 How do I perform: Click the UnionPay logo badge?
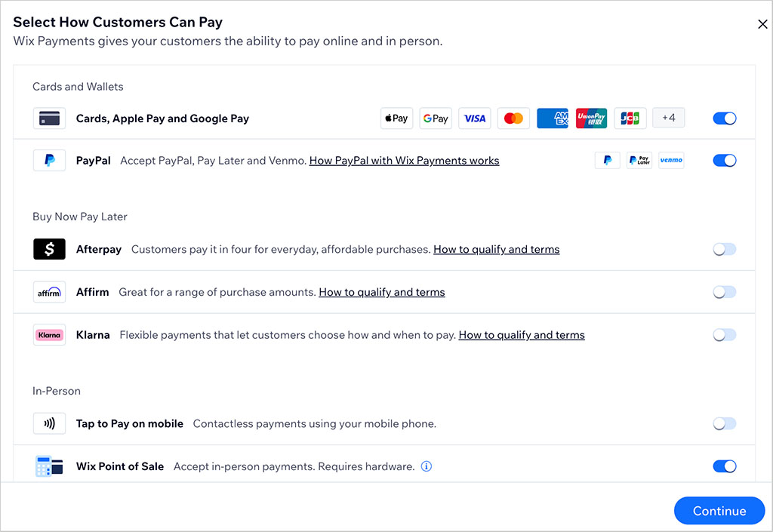592,118
